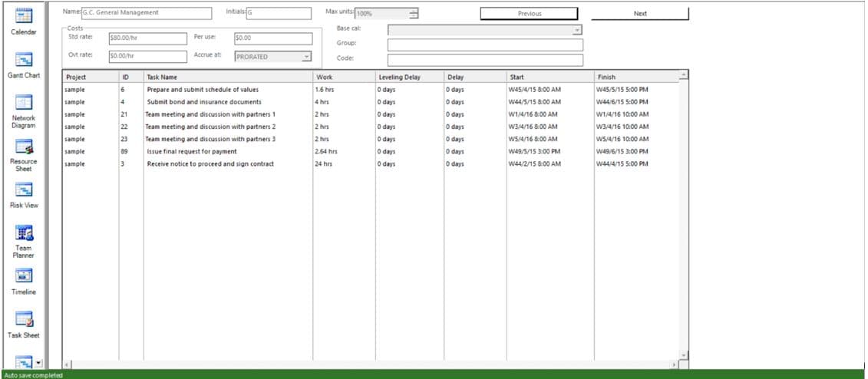Click the task table's vertical scrollbar down arrow

(x=685, y=354)
